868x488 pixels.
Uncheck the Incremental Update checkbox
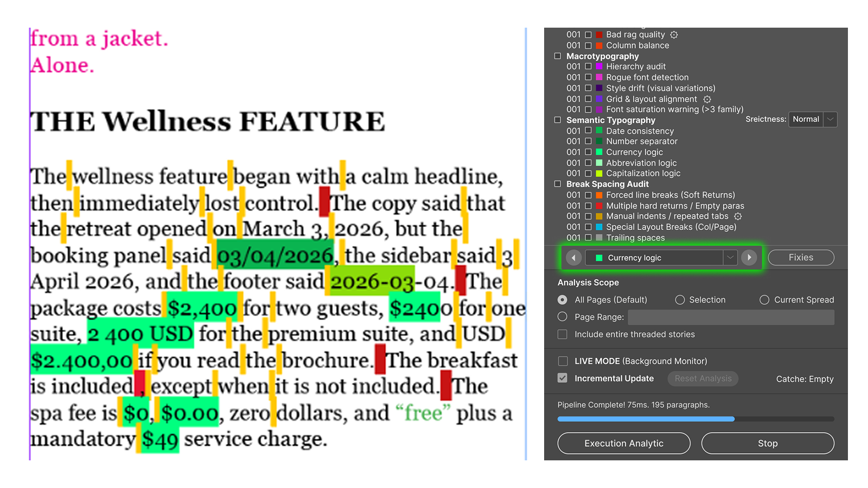click(563, 378)
